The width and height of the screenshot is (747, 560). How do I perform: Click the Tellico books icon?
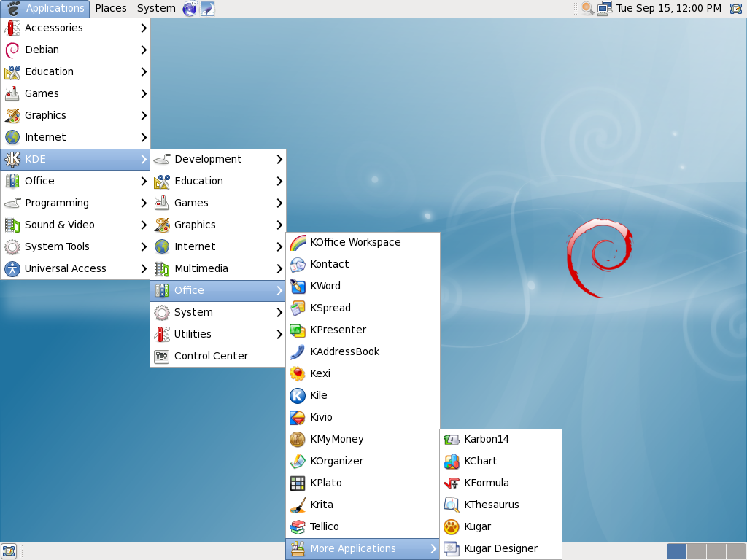[298, 527]
